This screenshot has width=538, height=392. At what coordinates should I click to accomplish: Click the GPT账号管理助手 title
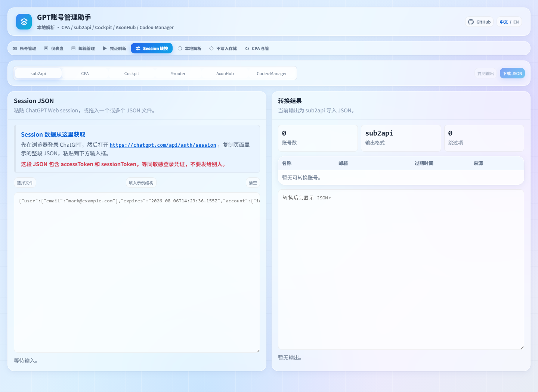64,17
